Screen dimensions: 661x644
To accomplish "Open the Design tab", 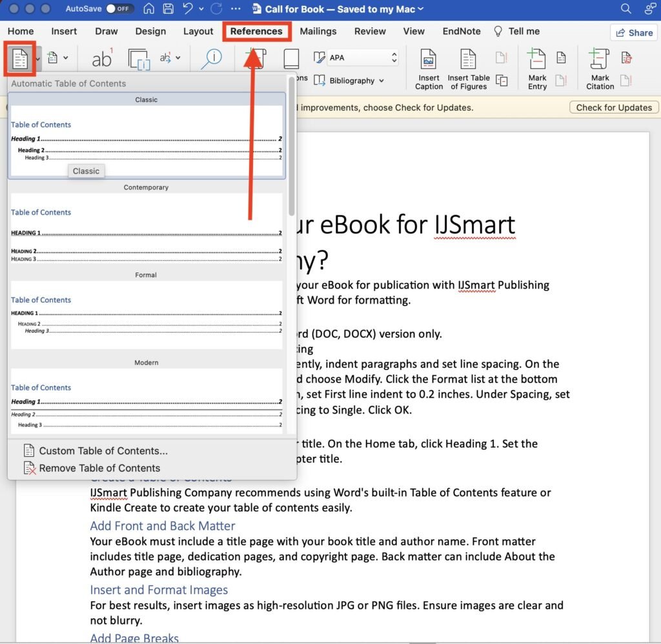I will tap(150, 31).
